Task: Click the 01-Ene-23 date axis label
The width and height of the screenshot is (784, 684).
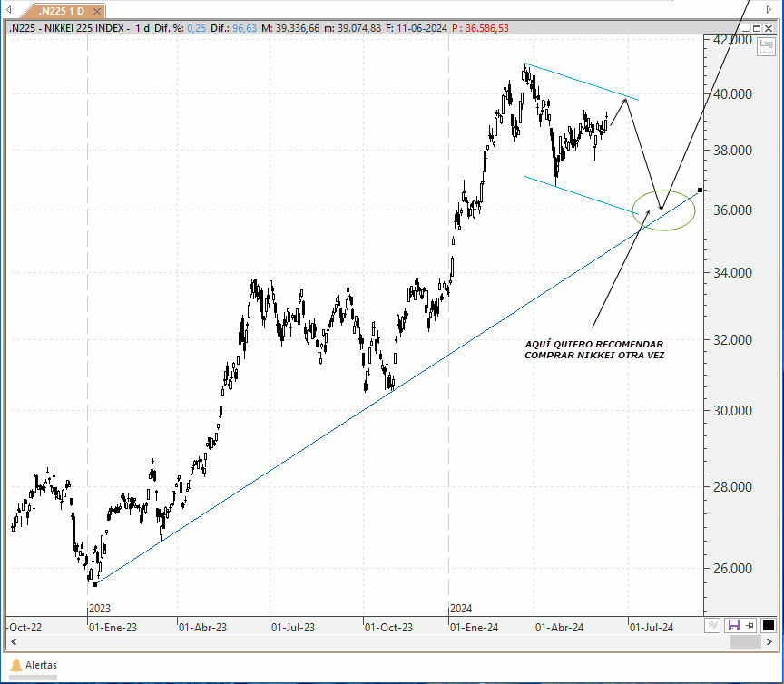Action: click(113, 628)
